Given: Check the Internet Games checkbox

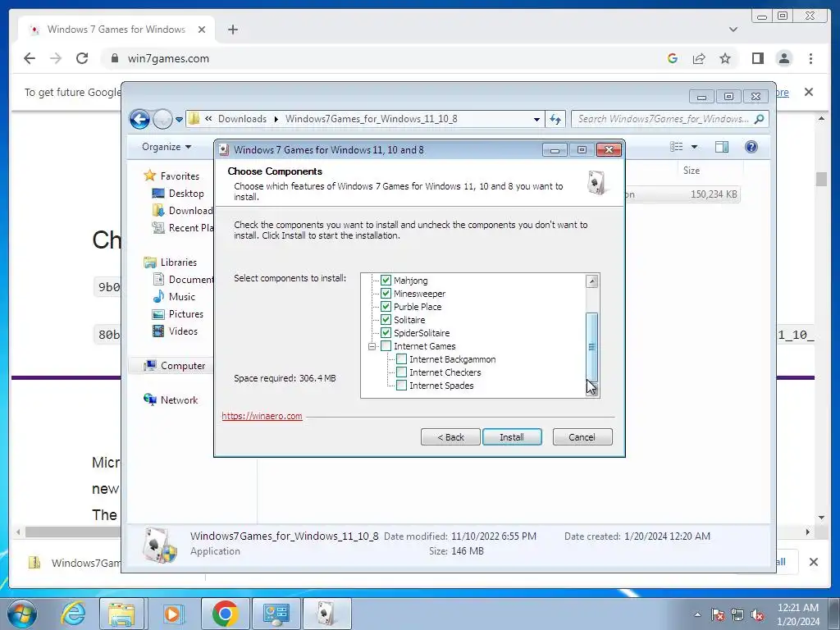Looking at the screenshot, I should (x=386, y=346).
